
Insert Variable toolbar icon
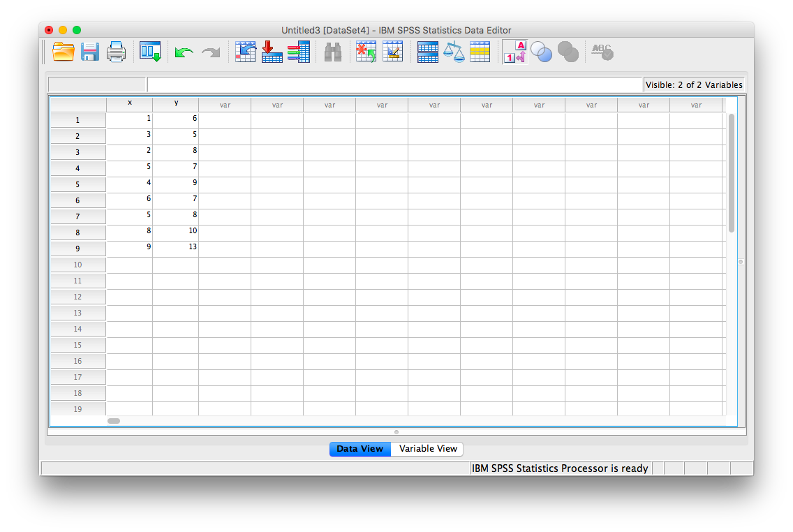[392, 52]
